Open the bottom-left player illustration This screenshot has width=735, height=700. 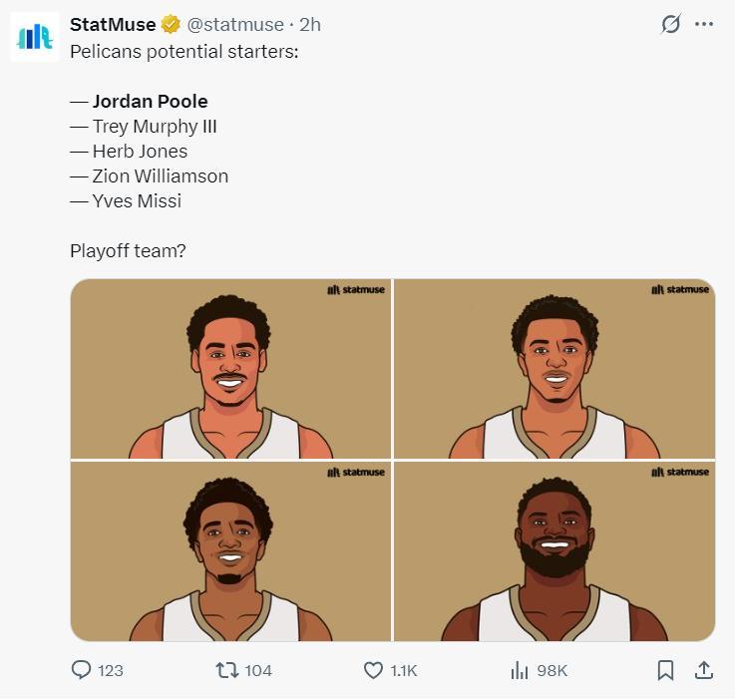coord(230,551)
